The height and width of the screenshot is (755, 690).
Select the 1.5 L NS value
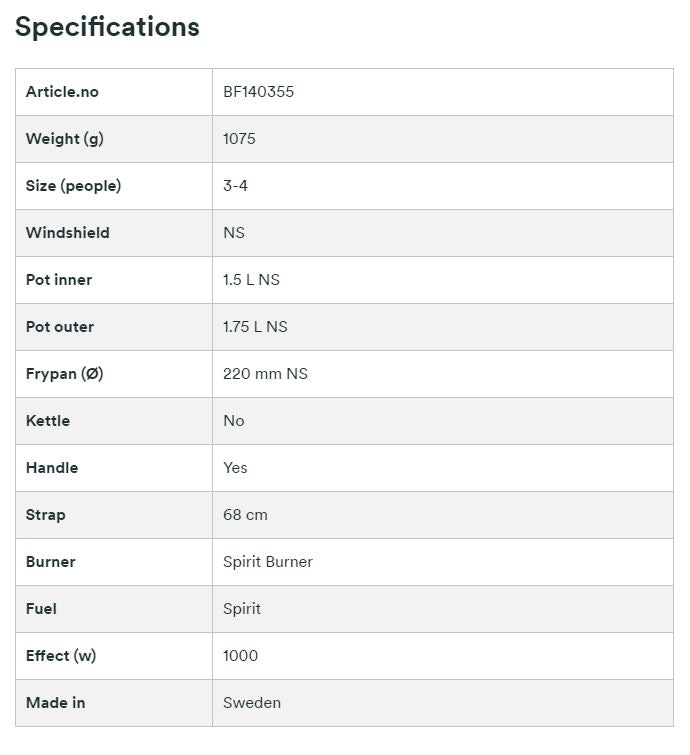pyautogui.click(x=251, y=280)
